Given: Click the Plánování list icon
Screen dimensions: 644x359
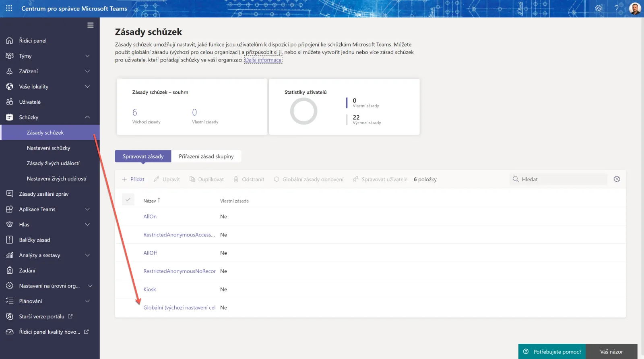Looking at the screenshot, I should tap(10, 301).
